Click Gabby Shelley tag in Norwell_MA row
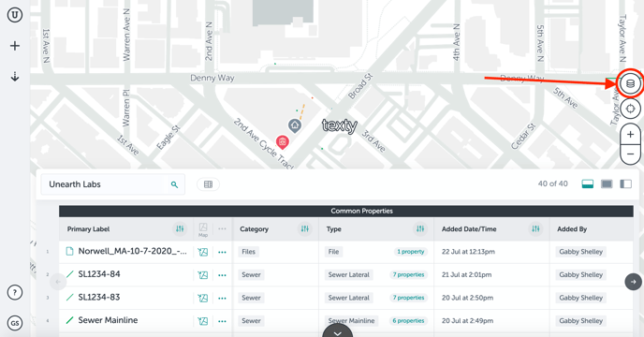Image resolution: width=644 pixels, height=337 pixels. coord(580,252)
